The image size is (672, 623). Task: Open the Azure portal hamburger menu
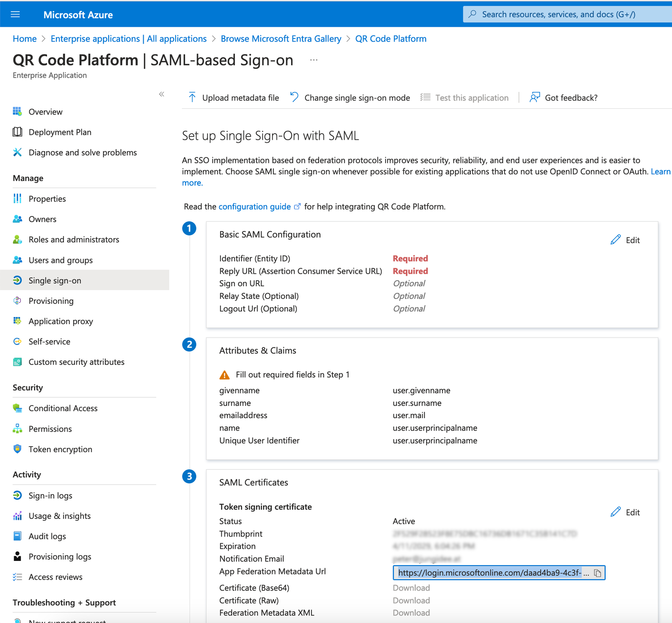[x=15, y=15]
